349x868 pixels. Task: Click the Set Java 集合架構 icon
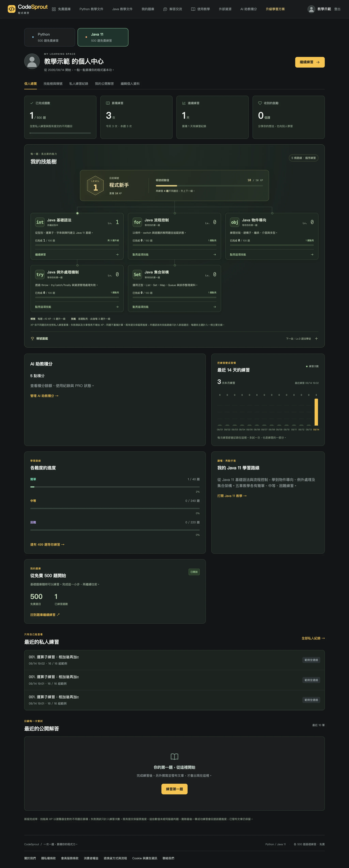(x=137, y=274)
